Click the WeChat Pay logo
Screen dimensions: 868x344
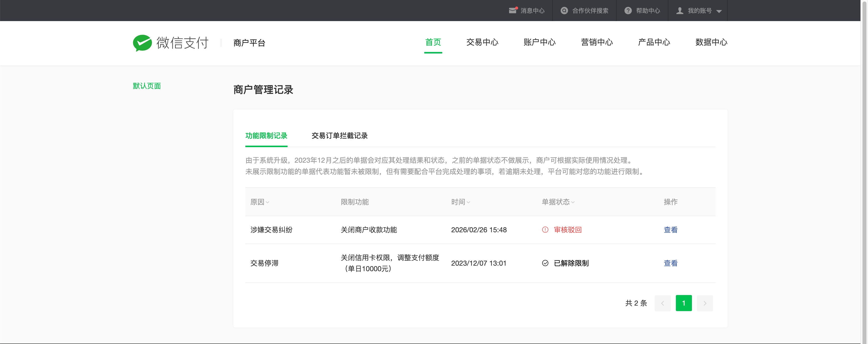coord(142,43)
